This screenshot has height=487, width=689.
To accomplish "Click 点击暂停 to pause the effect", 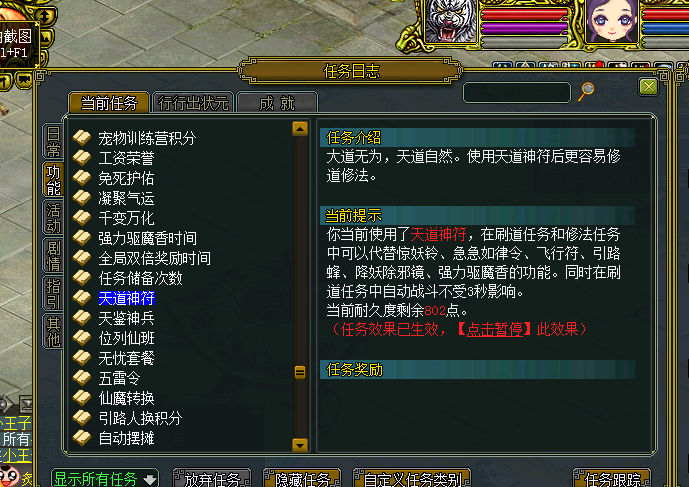I will [x=494, y=329].
